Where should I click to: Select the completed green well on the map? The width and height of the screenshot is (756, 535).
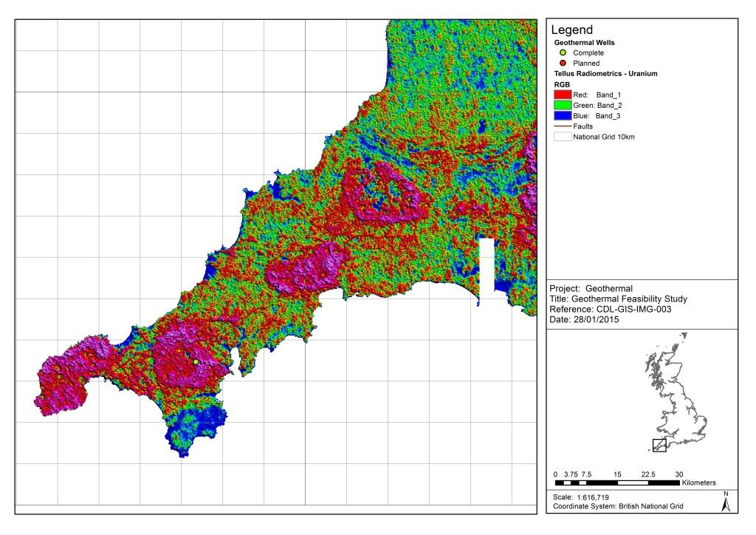click(x=196, y=362)
